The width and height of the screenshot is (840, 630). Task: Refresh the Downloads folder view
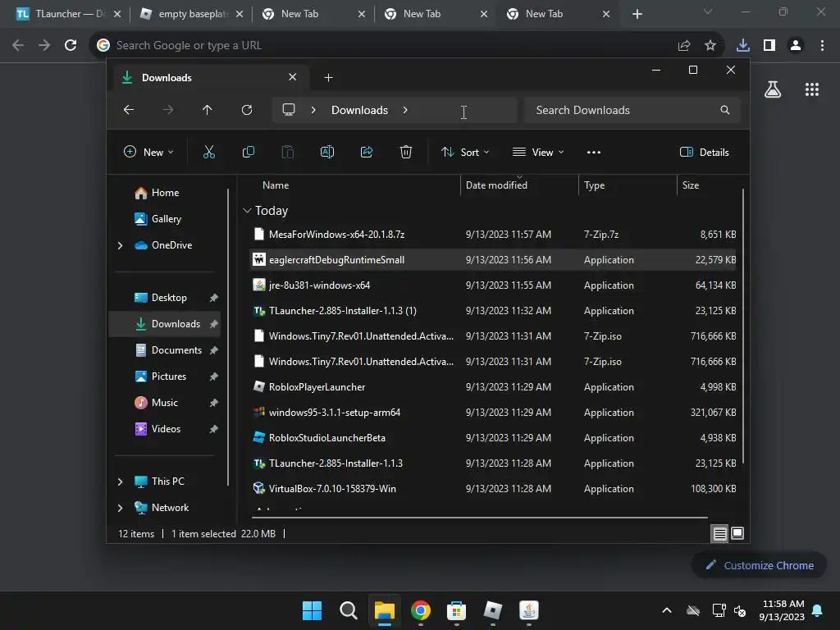(x=246, y=110)
